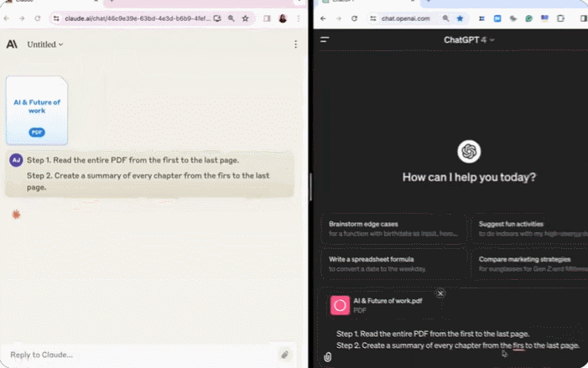Image resolution: width=588 pixels, height=368 pixels.
Task: Attach a file with Claude paperclip
Action: click(284, 355)
